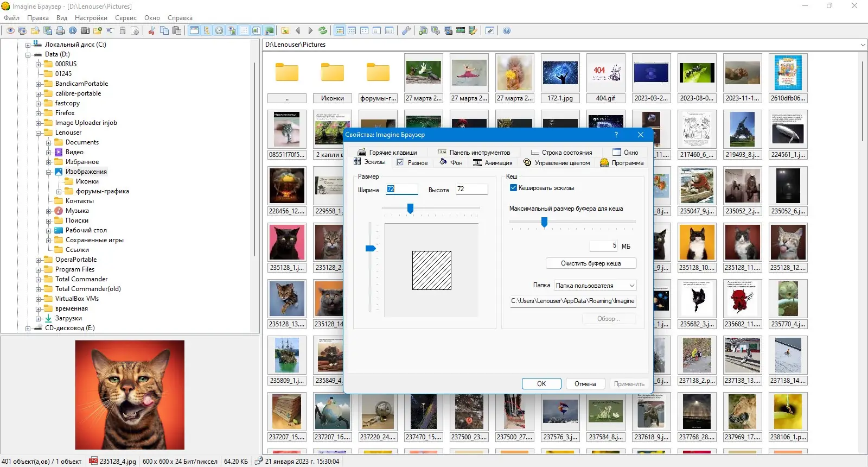Click the film strip animation toolbar icon
The image size is (868, 467).
click(461, 31)
